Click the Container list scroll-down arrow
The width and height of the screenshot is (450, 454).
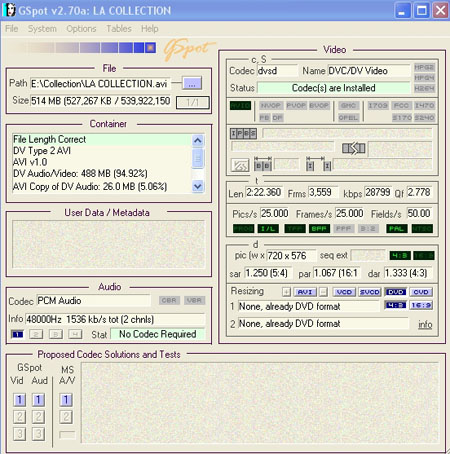coord(198,186)
